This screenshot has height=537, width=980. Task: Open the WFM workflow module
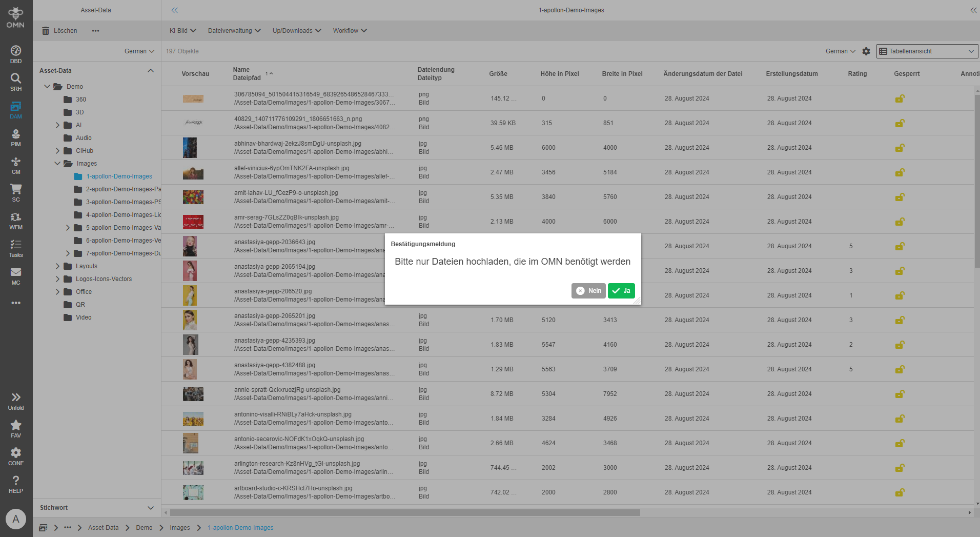[x=16, y=220]
